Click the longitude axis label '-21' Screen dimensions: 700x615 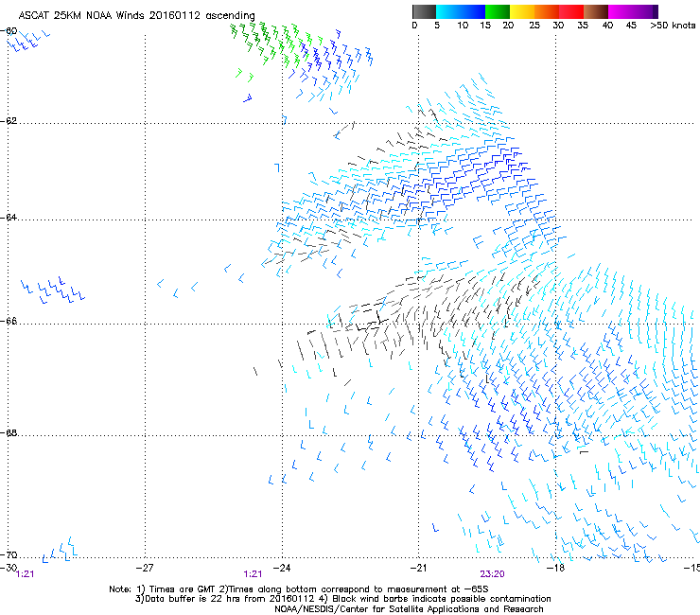pos(418,568)
